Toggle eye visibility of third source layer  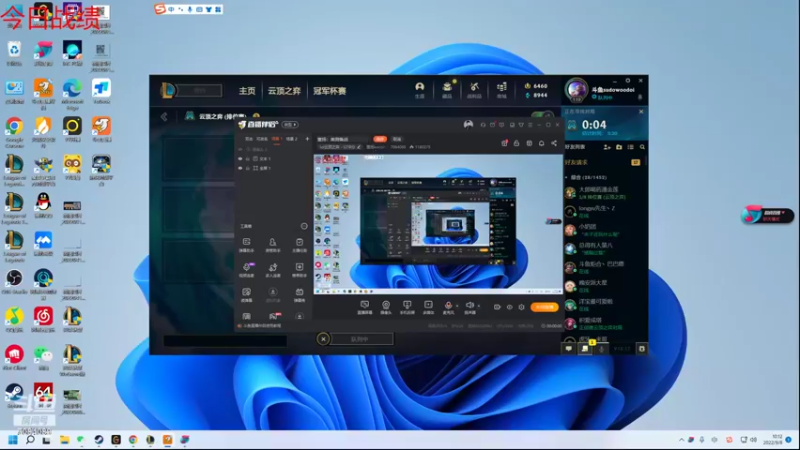pyautogui.click(x=240, y=168)
